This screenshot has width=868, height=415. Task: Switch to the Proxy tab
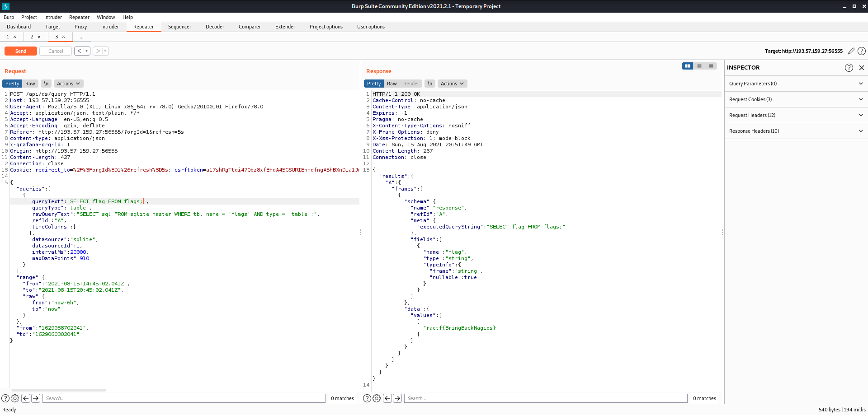[x=81, y=27]
